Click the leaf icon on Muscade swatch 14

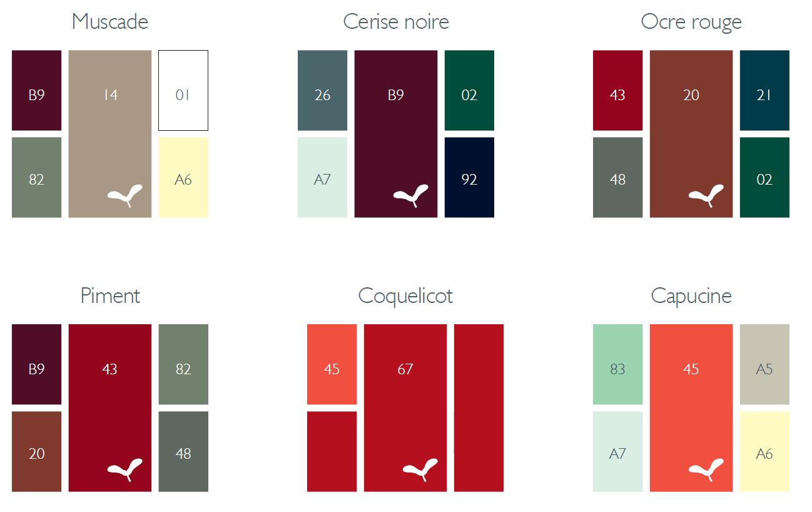tap(125, 196)
